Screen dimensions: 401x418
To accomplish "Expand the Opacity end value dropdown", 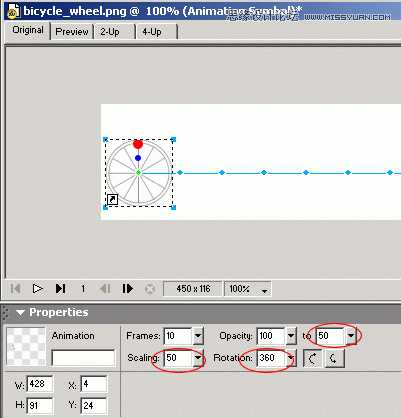I will pos(351,336).
